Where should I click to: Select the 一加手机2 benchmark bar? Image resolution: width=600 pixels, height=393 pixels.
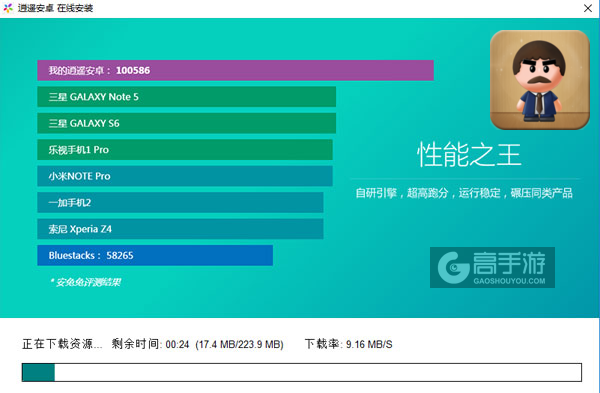(x=180, y=202)
